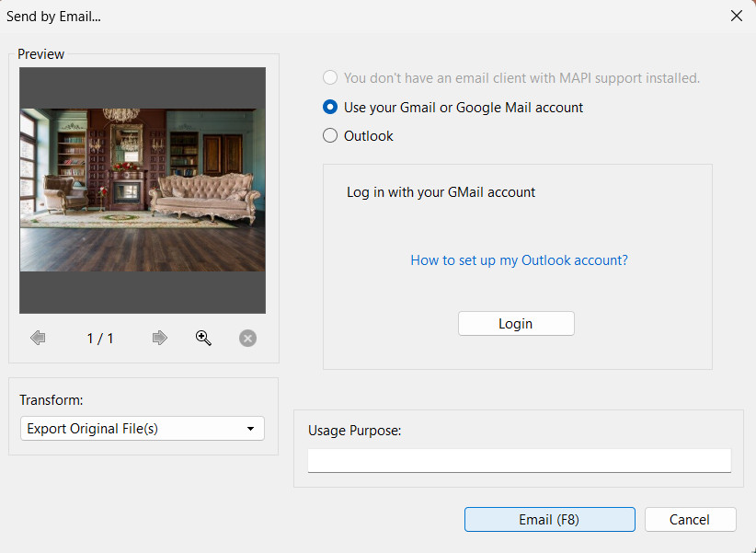Image resolution: width=756 pixels, height=553 pixels.
Task: Advance to the next preview image
Action: pos(160,338)
